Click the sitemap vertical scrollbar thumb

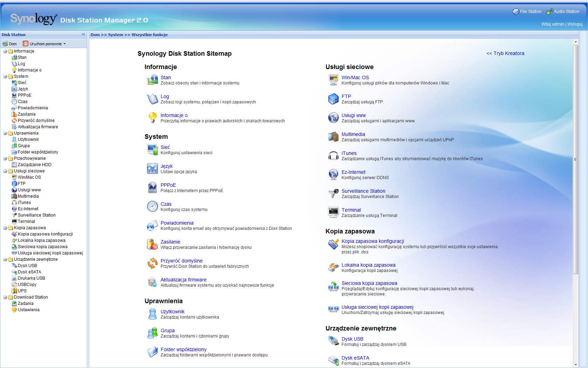(575, 159)
